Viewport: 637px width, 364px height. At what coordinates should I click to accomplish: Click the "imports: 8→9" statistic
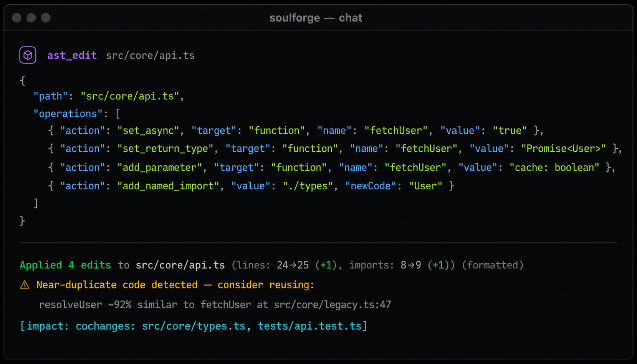[x=385, y=265]
